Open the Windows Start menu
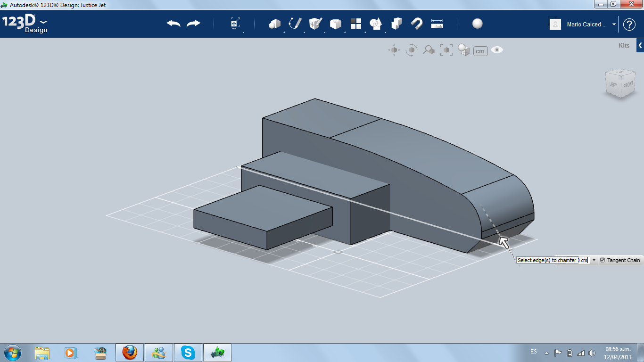This screenshot has width=644, height=362. (x=12, y=352)
